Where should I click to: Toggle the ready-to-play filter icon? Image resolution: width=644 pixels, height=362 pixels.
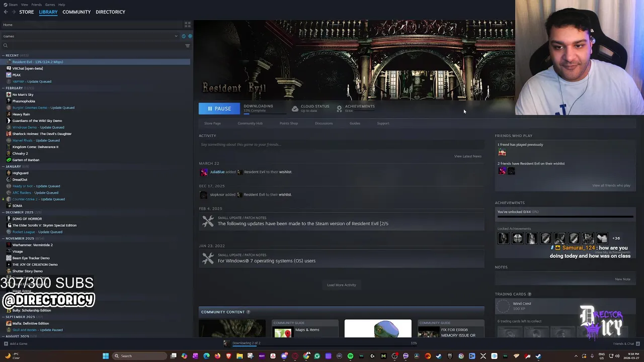pyautogui.click(x=190, y=36)
